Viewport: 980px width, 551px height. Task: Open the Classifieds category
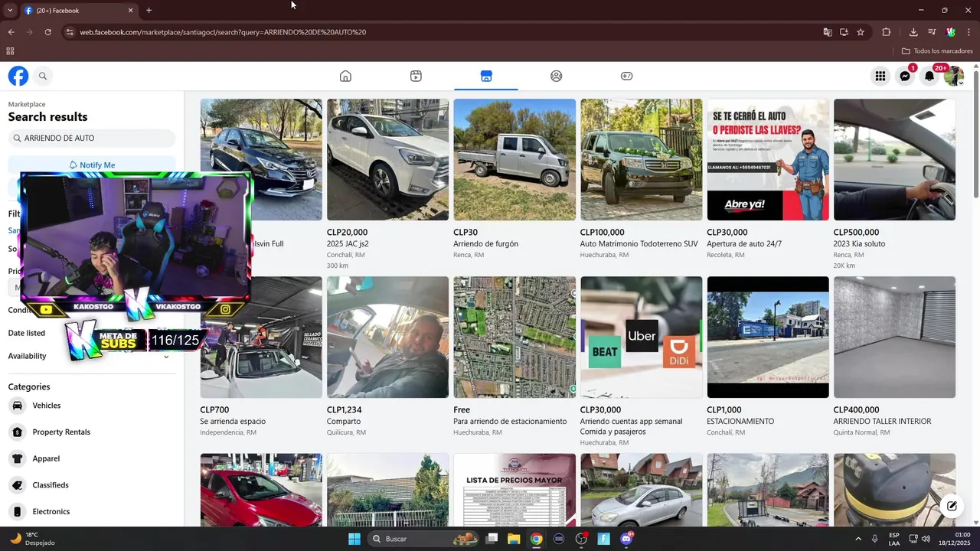pos(92,485)
